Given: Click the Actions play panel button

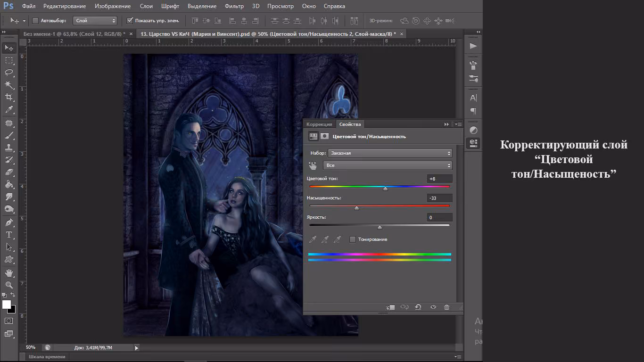Looking at the screenshot, I should tap(473, 46).
